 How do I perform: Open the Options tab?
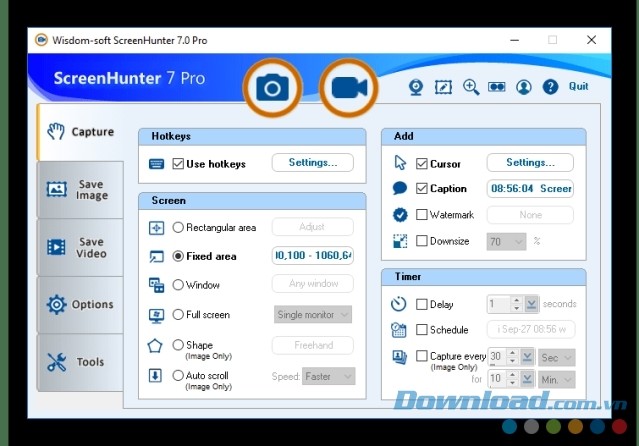tap(80, 305)
